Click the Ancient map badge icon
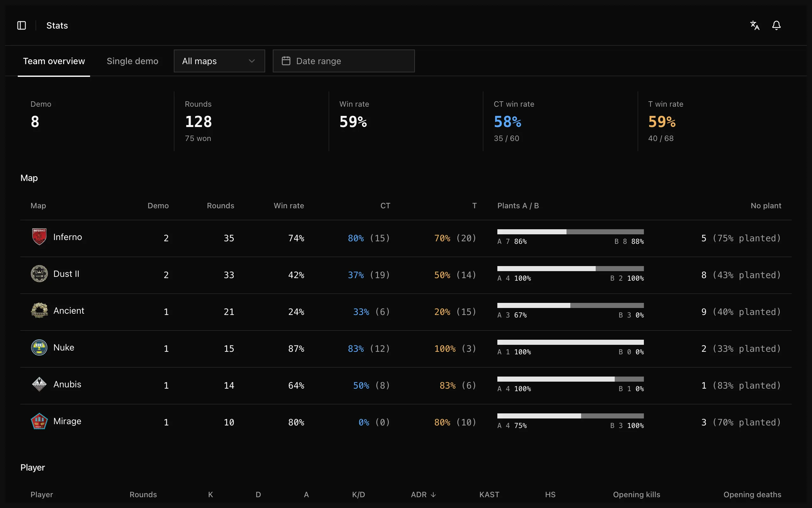 pos(39,311)
